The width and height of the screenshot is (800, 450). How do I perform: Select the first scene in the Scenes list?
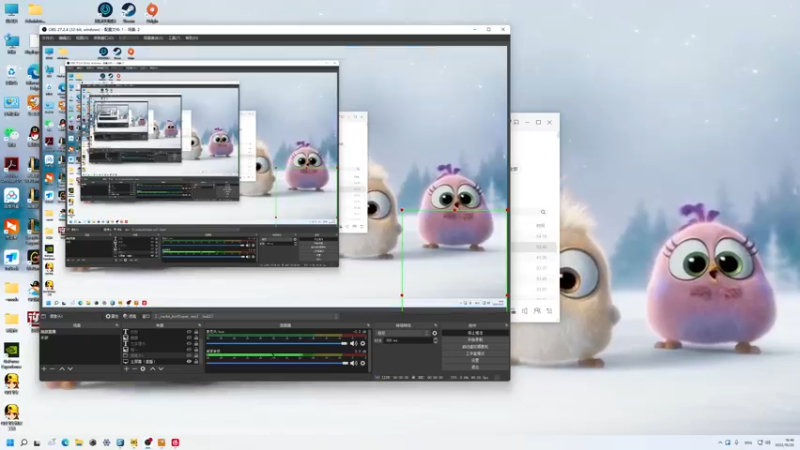tap(80, 332)
